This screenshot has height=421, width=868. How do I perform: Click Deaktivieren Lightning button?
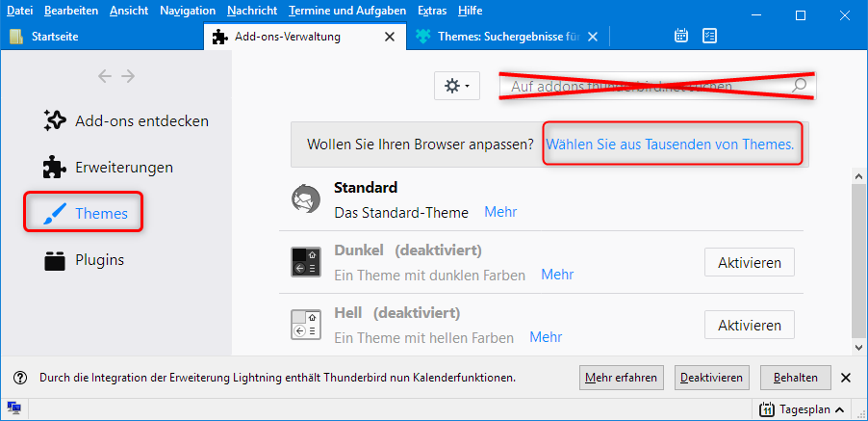pyautogui.click(x=711, y=378)
